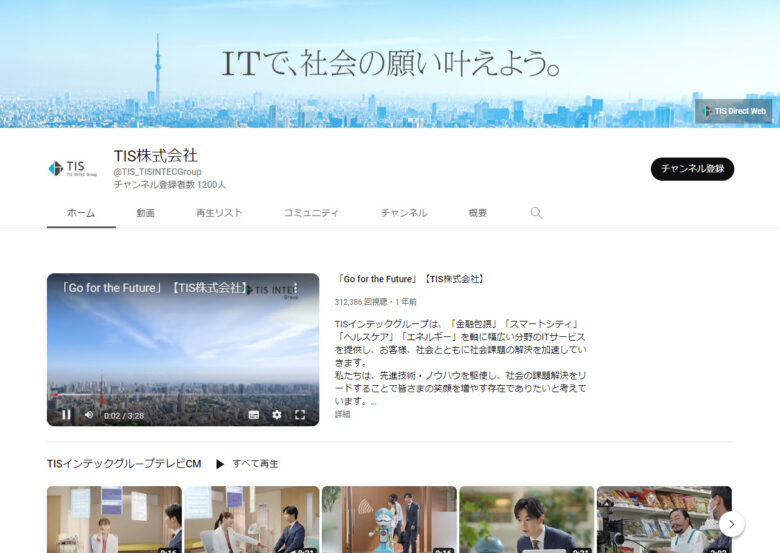Viewport: 780px width, 553px height.
Task: Click the play icon beside すべて再生
Action: click(220, 464)
